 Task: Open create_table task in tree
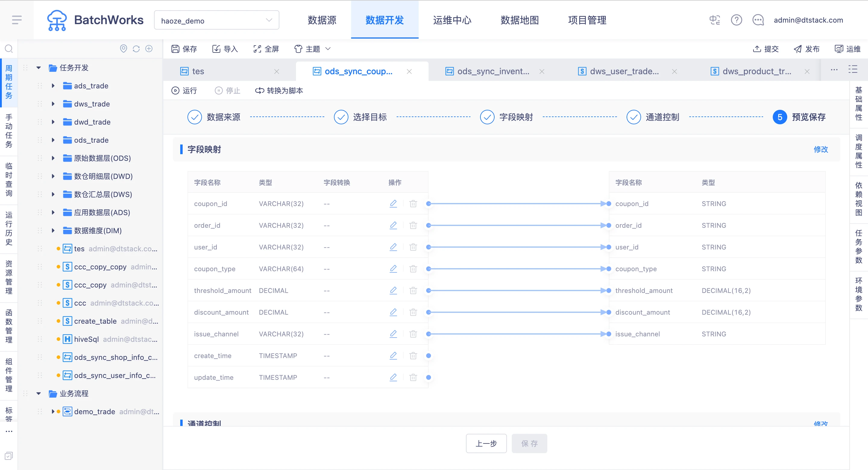pyautogui.click(x=95, y=321)
